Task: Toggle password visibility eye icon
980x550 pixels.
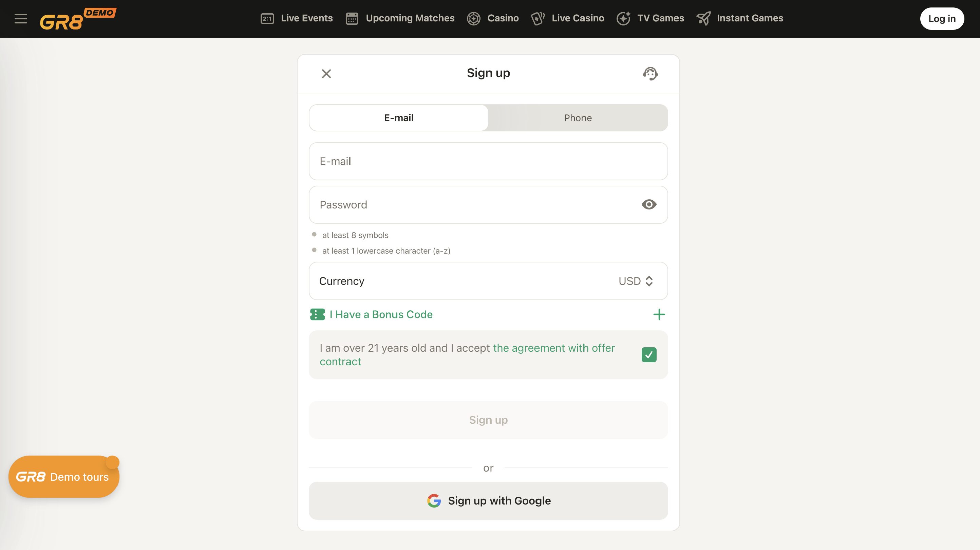Action: point(649,204)
